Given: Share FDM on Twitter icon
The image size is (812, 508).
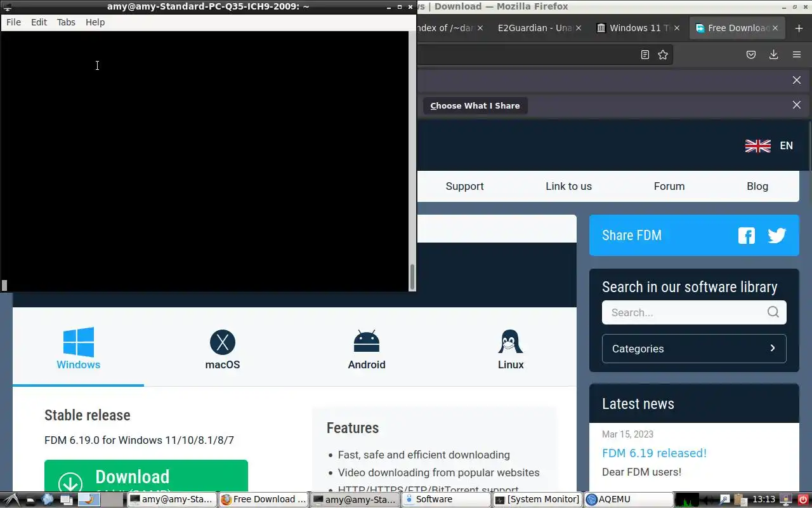Looking at the screenshot, I should (777, 236).
